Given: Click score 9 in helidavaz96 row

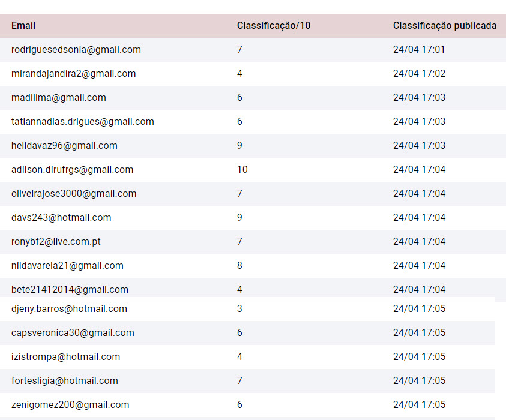Looking at the screenshot, I should 239,145.
